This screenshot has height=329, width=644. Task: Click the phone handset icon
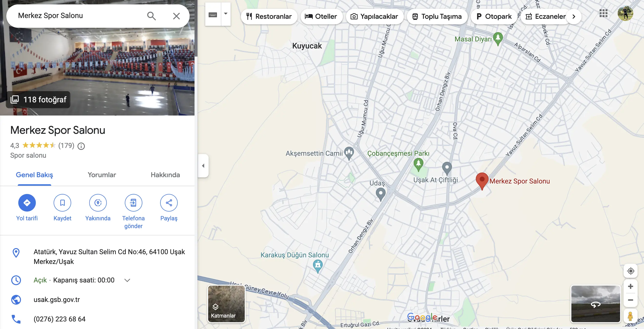16,319
